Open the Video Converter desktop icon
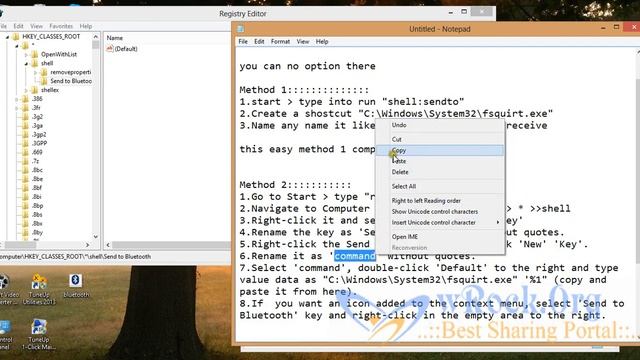 coord(4,282)
